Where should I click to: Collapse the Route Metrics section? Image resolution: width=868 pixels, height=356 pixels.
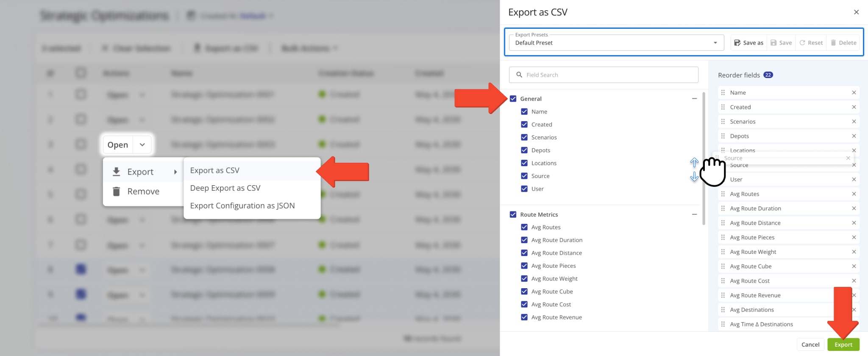[x=694, y=214]
